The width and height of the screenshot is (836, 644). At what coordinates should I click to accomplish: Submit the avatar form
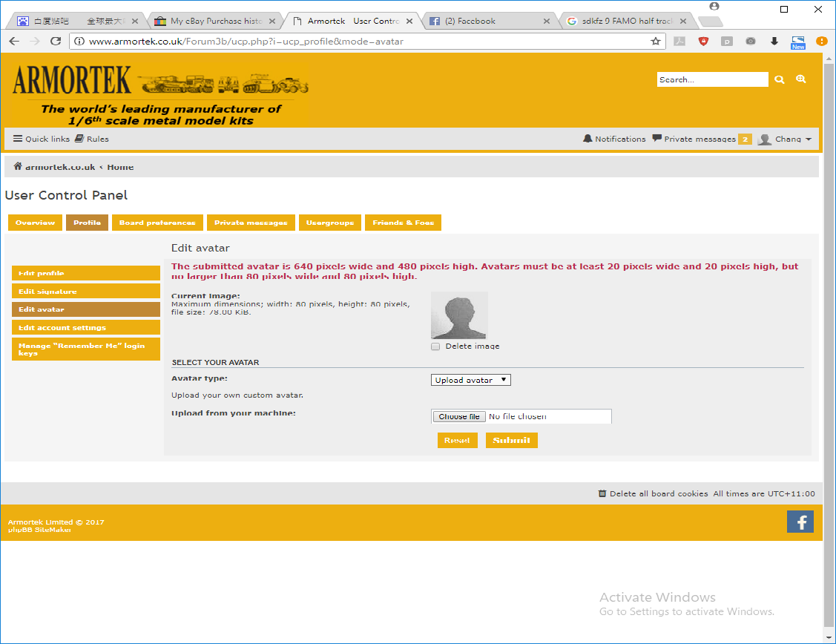click(511, 441)
